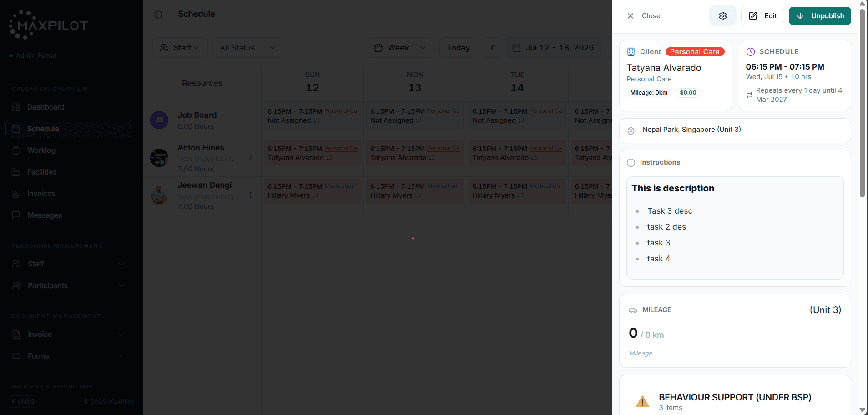Viewport: 868px width, 415px height.
Task: Close the shift details panel
Action: 644,16
